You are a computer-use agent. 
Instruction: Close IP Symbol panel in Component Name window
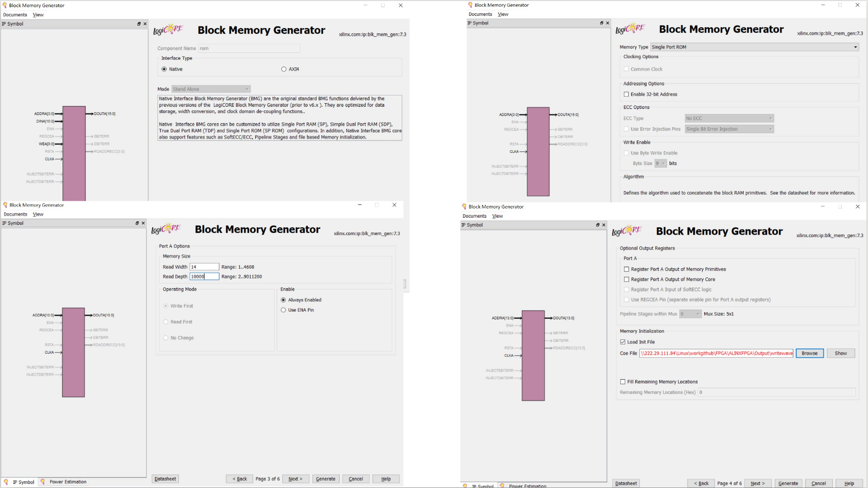pos(145,24)
